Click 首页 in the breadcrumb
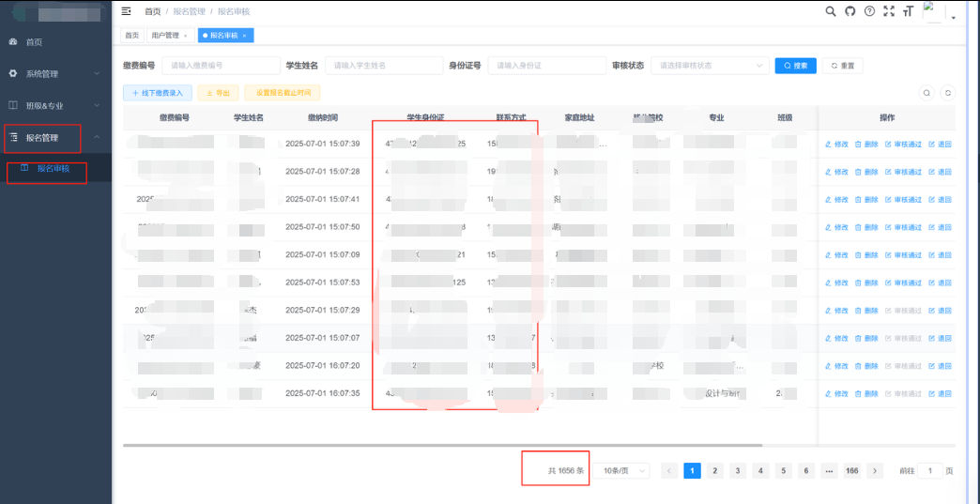Image resolution: width=980 pixels, height=504 pixels. tap(152, 11)
